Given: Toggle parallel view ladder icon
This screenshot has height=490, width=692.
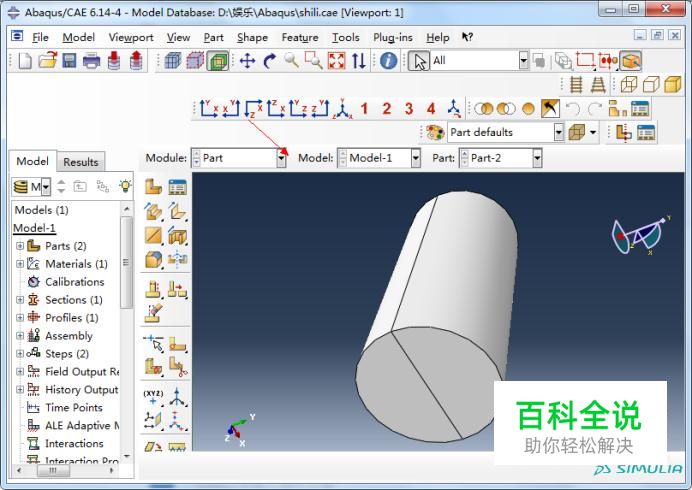Looking at the screenshot, I should pyautogui.click(x=576, y=84).
